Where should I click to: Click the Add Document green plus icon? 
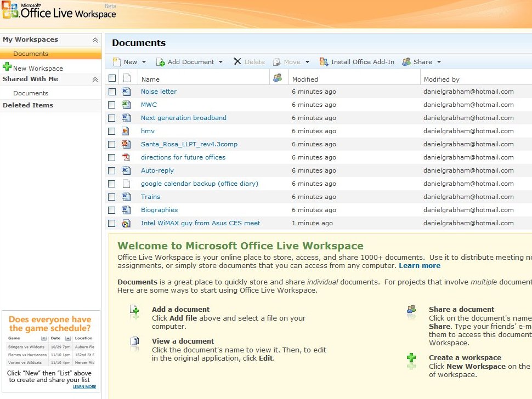[161, 62]
